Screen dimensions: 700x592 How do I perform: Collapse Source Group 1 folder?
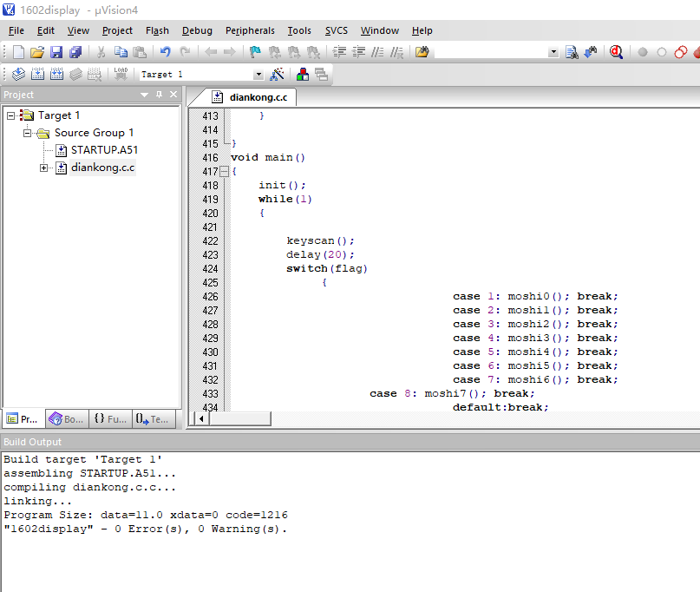[27, 133]
